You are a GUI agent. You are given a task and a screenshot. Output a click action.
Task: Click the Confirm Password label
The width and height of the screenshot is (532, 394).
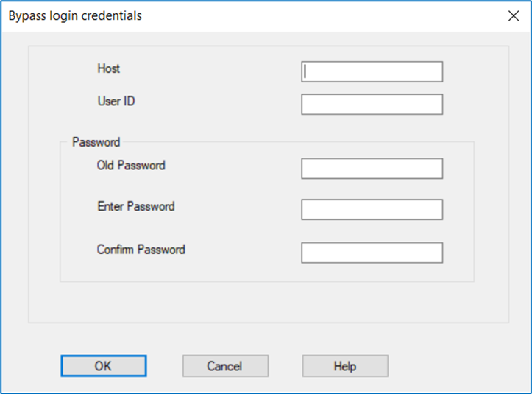coord(141,250)
